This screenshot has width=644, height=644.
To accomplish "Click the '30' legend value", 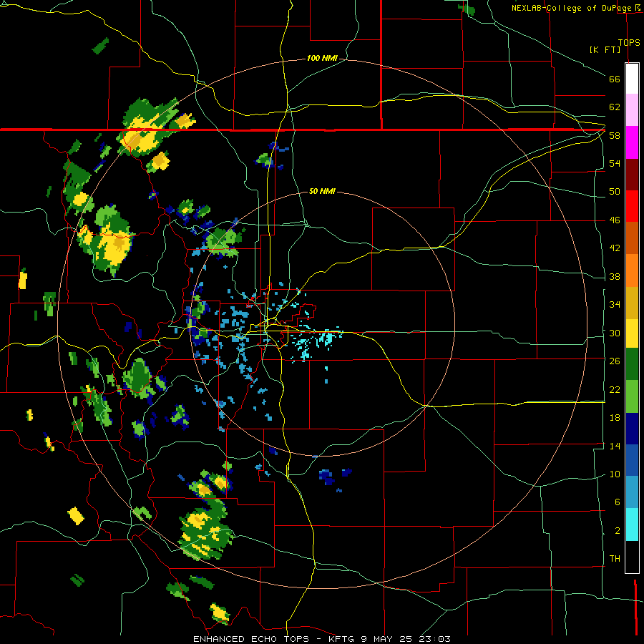I will [x=615, y=333].
